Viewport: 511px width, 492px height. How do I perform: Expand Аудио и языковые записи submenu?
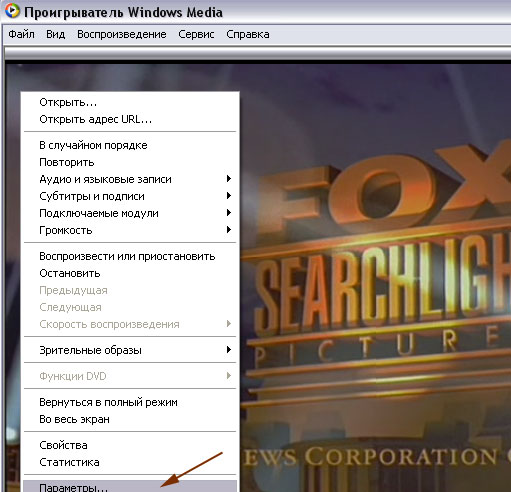coord(130,179)
